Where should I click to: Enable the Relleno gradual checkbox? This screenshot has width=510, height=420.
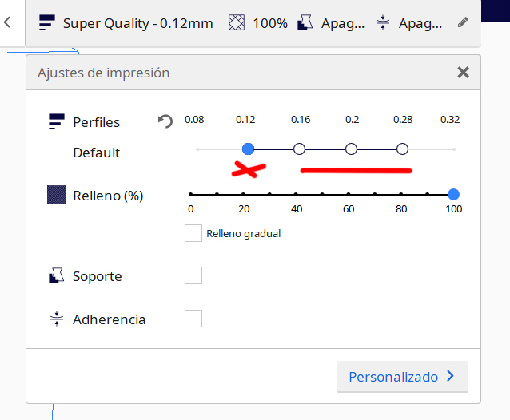tap(193, 233)
